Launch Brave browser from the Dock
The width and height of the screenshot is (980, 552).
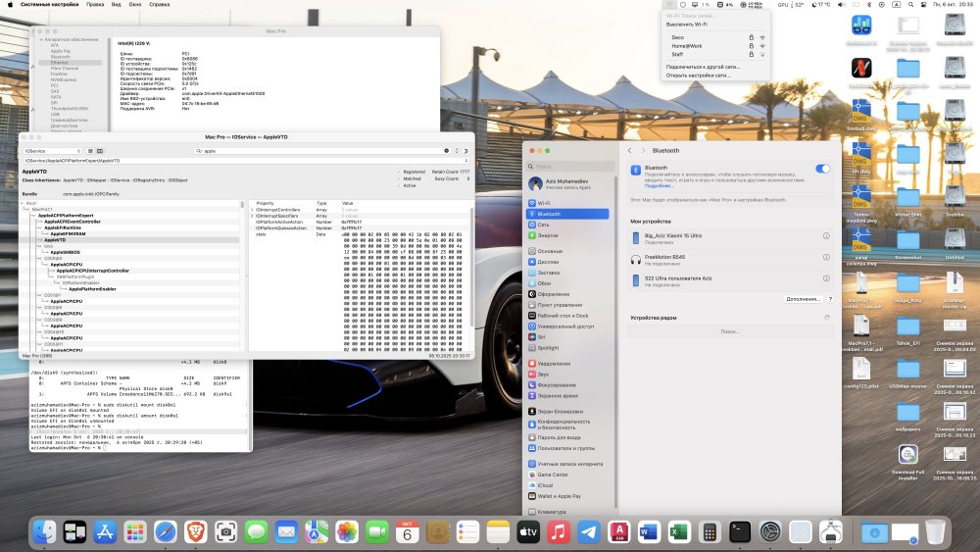[196, 532]
